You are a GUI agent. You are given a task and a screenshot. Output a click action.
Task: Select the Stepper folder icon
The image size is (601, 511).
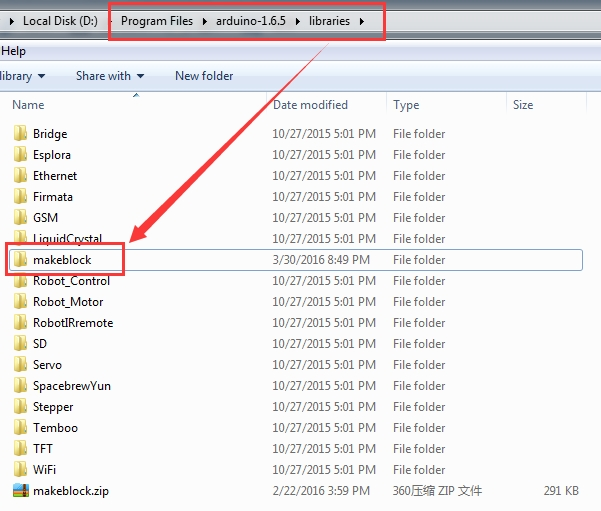point(20,406)
